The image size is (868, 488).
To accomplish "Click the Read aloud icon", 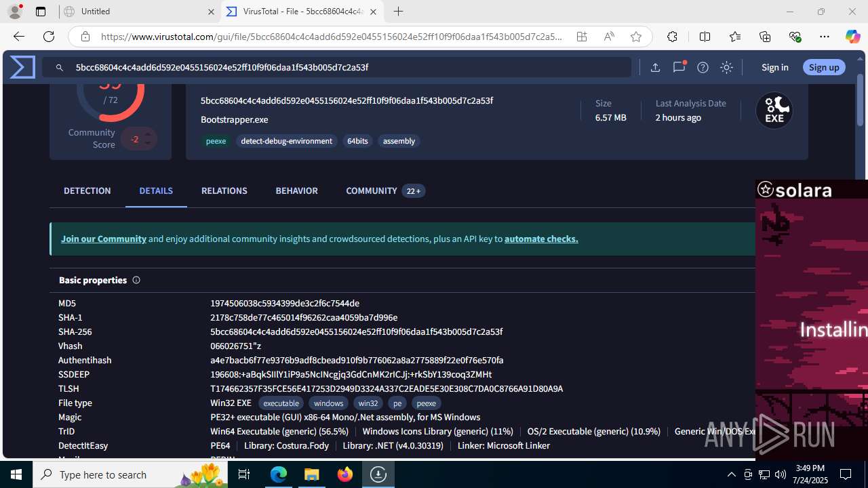I will [x=609, y=37].
